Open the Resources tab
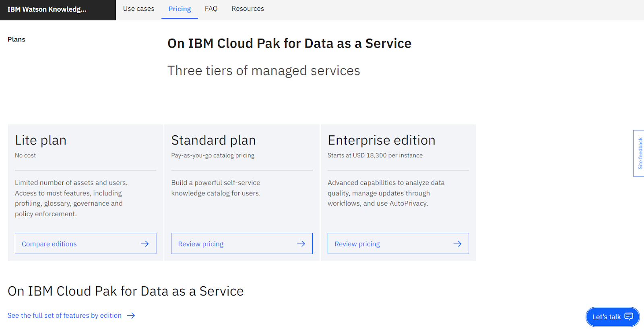Screen dimensions: 644x333 248,9
